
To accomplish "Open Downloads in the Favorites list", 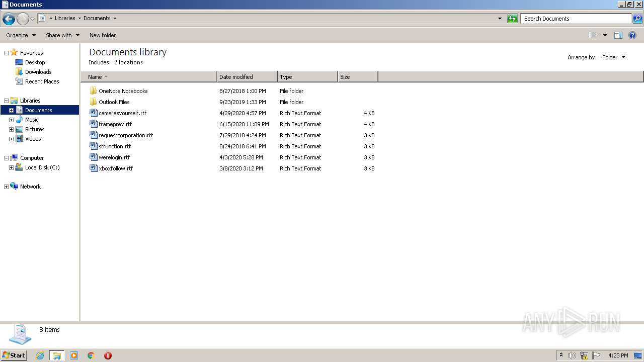I will pos(38,72).
